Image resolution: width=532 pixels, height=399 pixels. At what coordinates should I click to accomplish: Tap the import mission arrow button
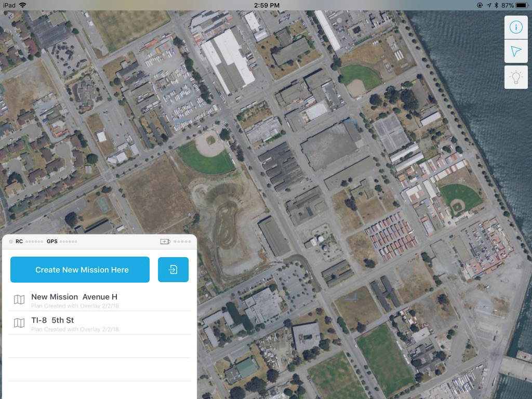coord(173,270)
